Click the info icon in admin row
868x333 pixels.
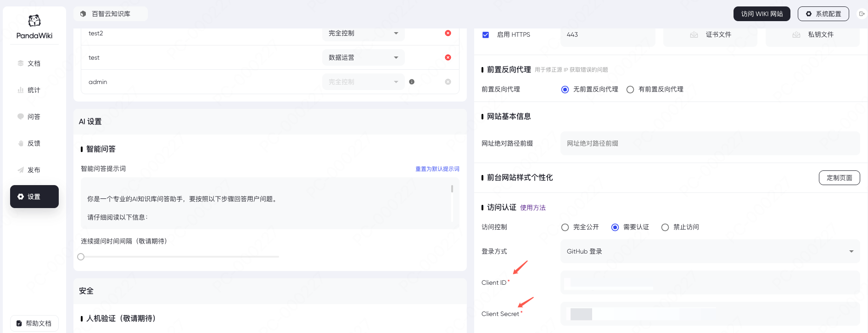[412, 82]
